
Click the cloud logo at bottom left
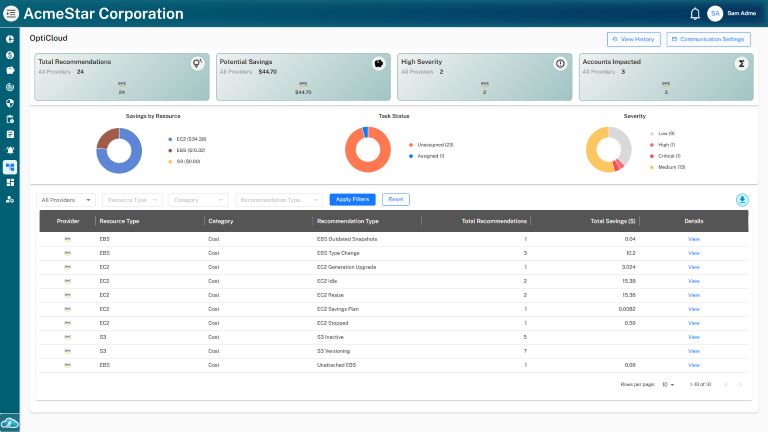click(x=10, y=422)
